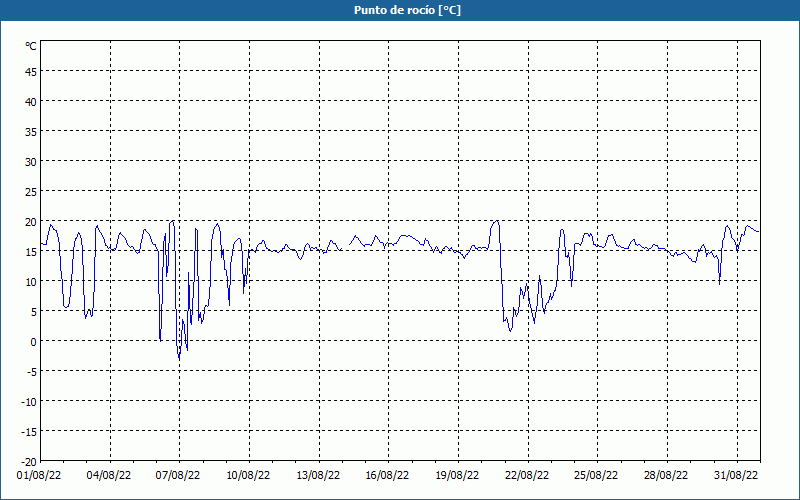Click the y-axis value -20

[x=28, y=462]
